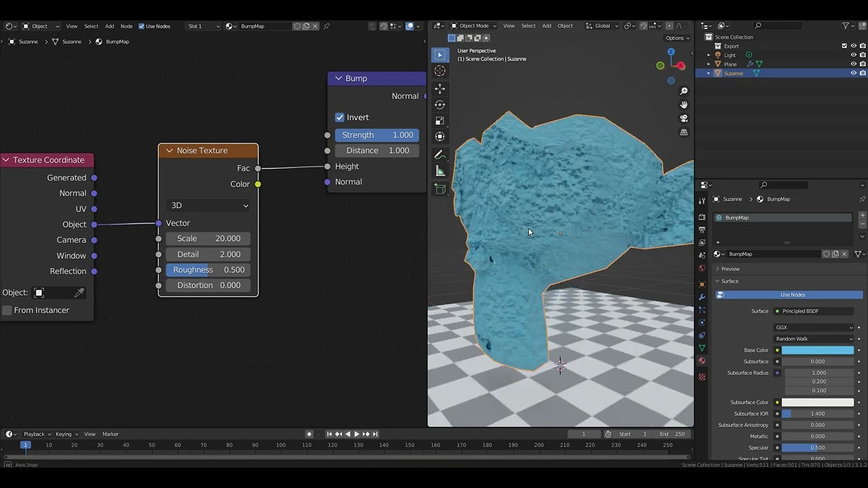
Task: Click the pan view hand icon
Action: point(684,104)
